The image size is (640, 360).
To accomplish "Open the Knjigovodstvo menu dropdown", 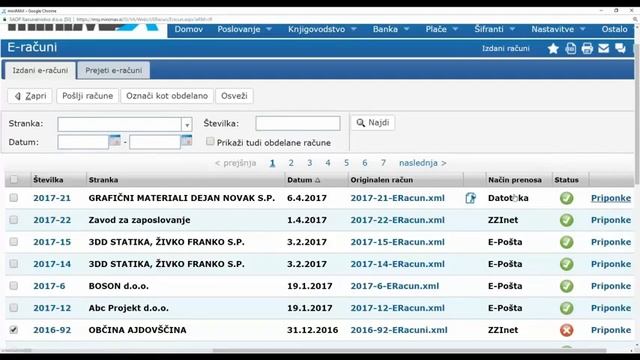I will [322, 29].
